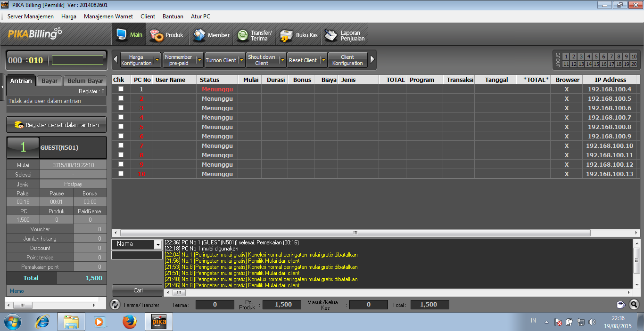This screenshot has width=644, height=331.
Task: Check the box for PC No 5
Action: coord(121,126)
